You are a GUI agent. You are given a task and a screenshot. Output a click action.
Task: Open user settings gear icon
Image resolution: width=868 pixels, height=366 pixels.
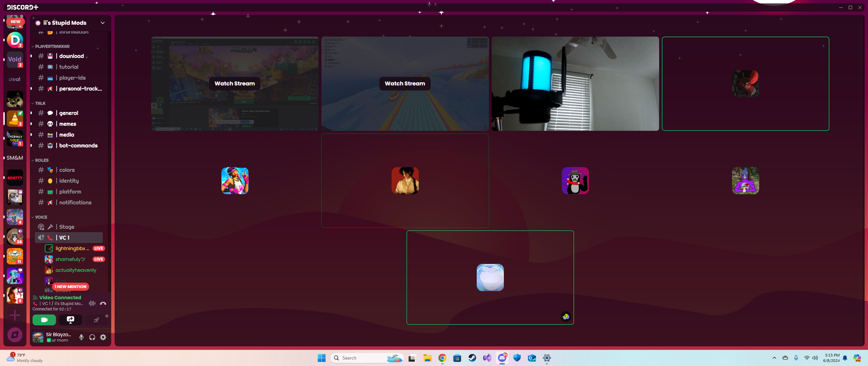tap(103, 337)
